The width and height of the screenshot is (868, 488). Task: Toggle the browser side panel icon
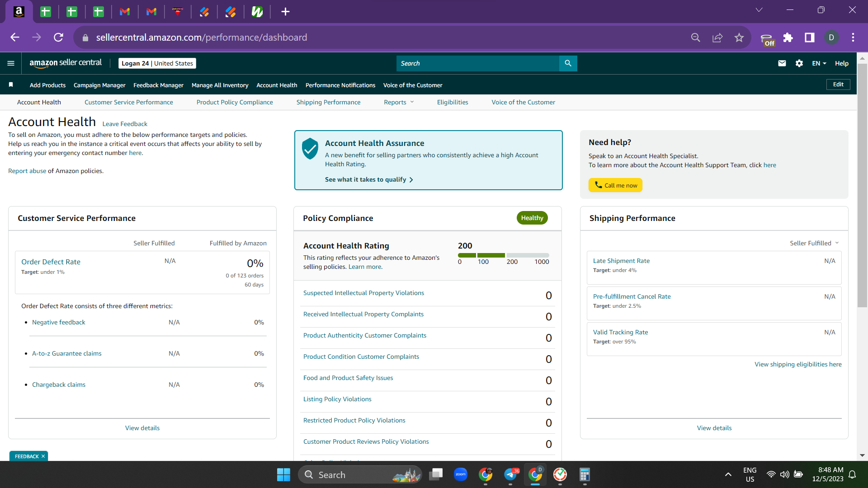(x=810, y=38)
